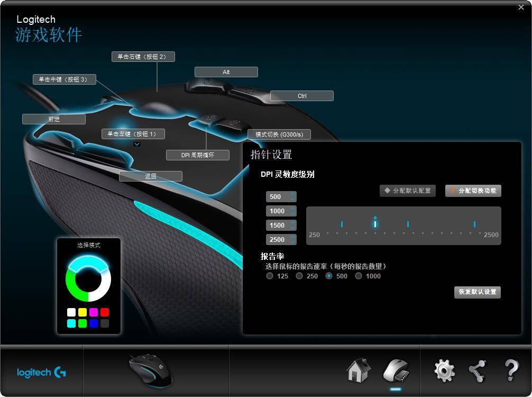This screenshot has width=532, height=397.
Task: Open the mouse customization chip icon
Action: (396, 371)
